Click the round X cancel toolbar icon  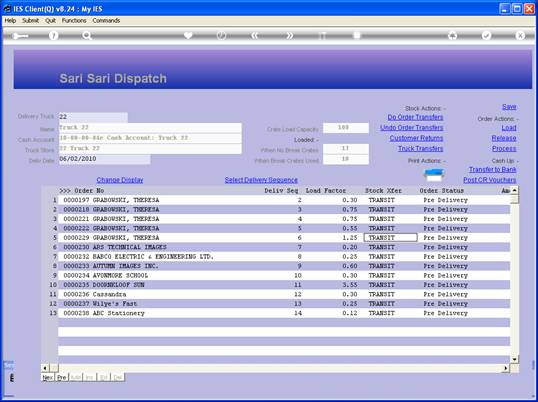click(x=520, y=36)
